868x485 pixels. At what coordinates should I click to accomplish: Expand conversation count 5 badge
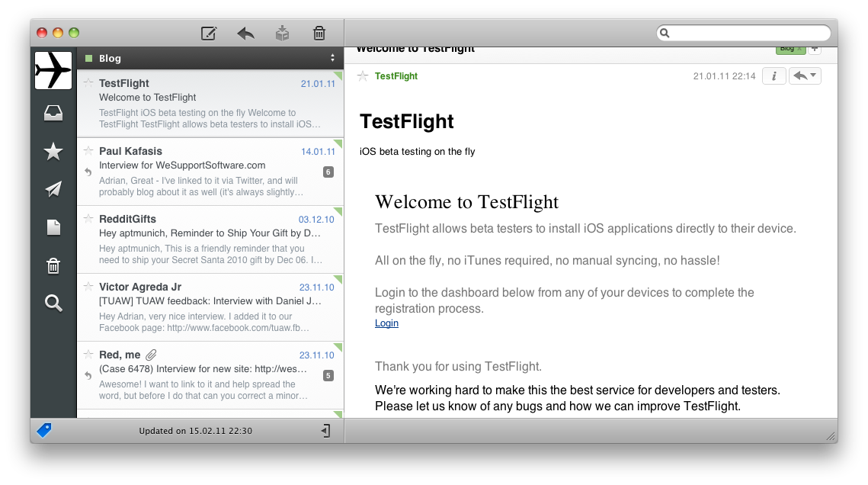pos(328,376)
